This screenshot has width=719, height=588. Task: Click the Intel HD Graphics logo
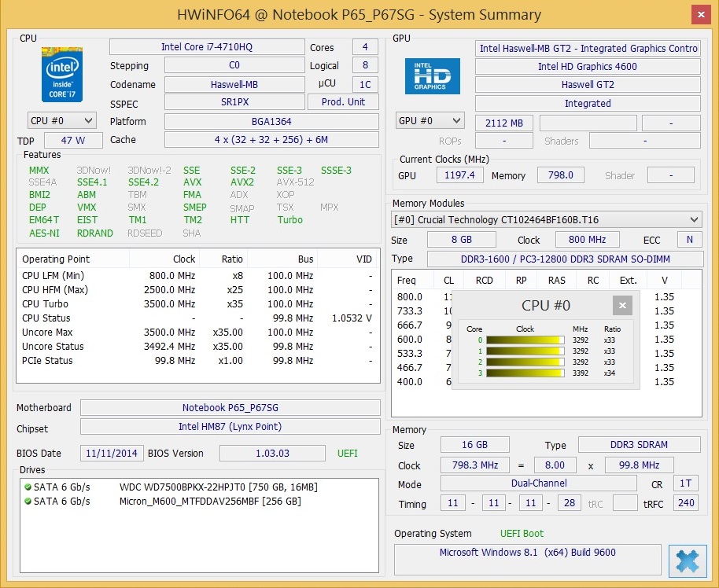(432, 76)
